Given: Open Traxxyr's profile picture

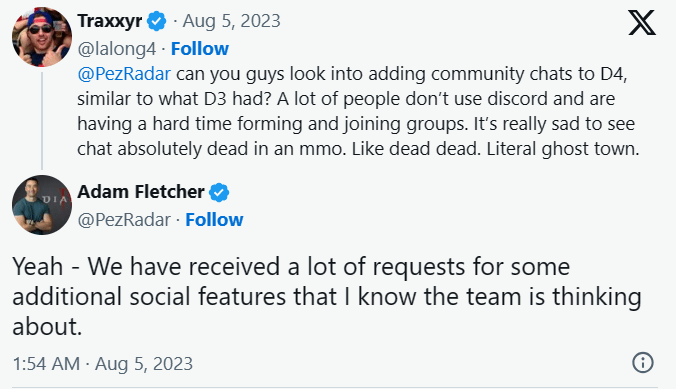Looking at the screenshot, I should pyautogui.click(x=42, y=37).
